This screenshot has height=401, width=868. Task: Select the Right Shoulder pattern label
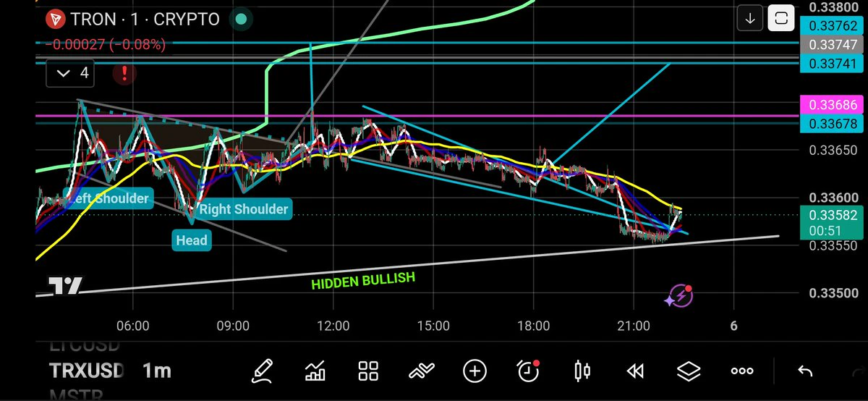click(x=244, y=209)
